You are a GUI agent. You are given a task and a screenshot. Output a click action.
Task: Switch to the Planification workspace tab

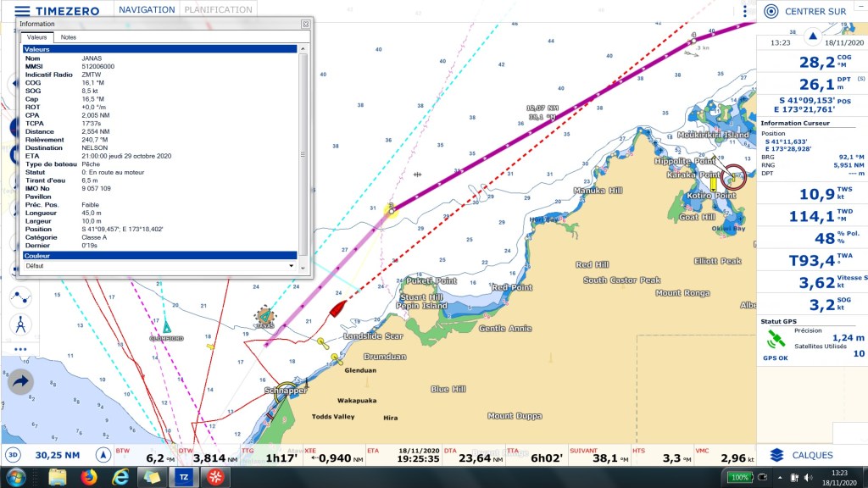click(x=218, y=10)
